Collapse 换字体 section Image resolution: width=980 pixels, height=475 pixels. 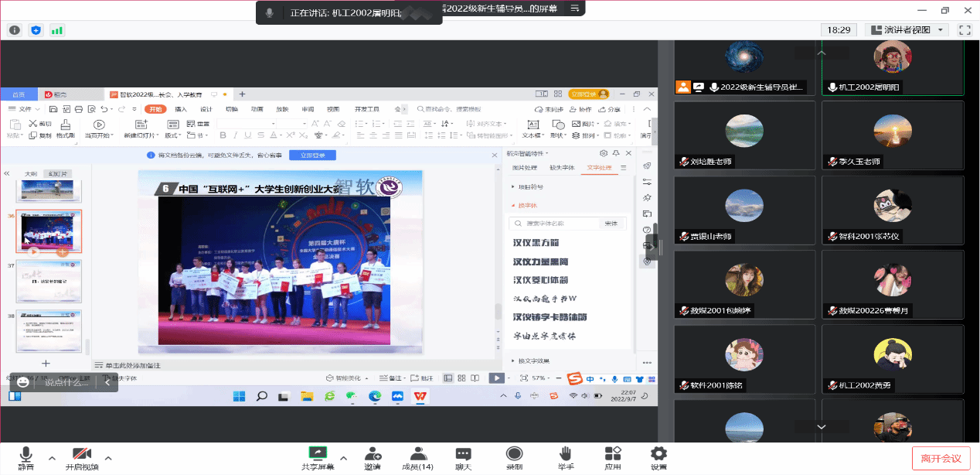[x=525, y=205]
